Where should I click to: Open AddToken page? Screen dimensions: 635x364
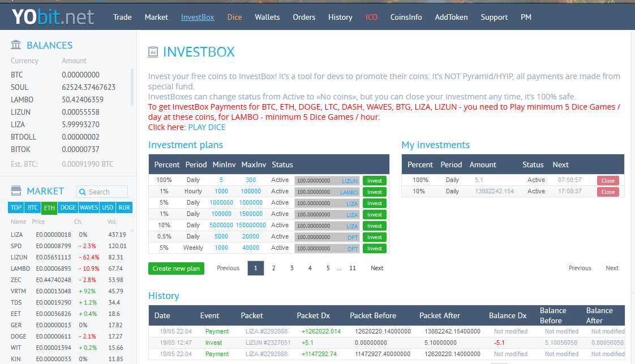click(451, 17)
